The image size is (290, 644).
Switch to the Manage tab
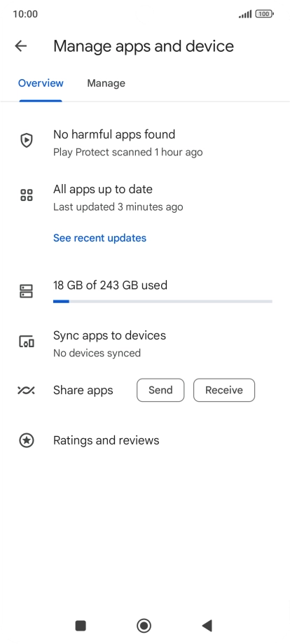point(106,83)
